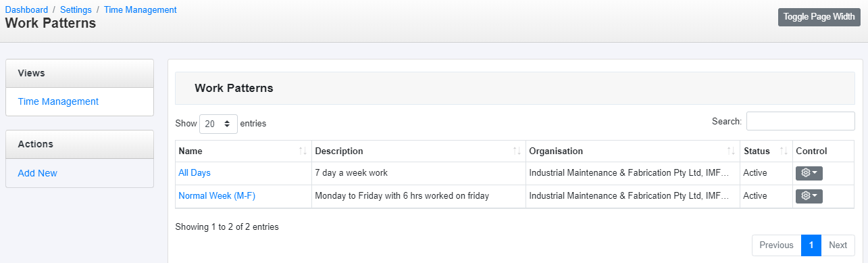Click Active status in All Days row
This screenshot has width=868, height=263.
(x=756, y=173)
